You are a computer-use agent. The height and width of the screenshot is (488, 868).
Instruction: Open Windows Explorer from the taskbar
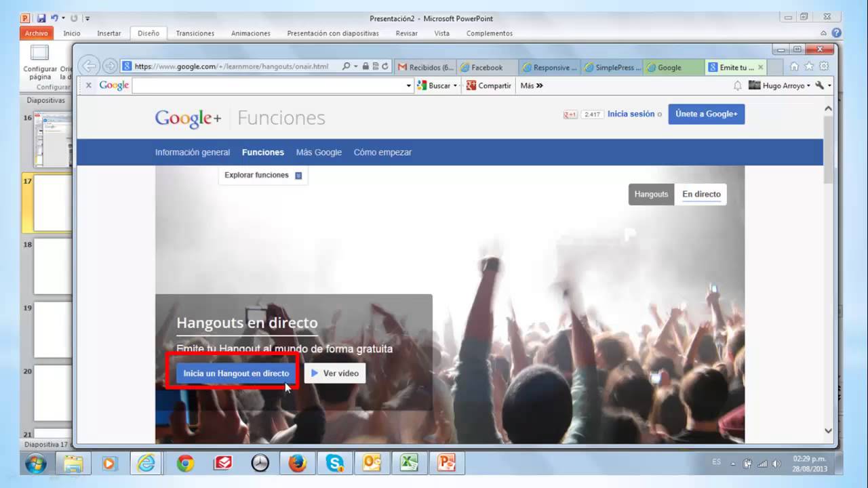click(x=73, y=464)
